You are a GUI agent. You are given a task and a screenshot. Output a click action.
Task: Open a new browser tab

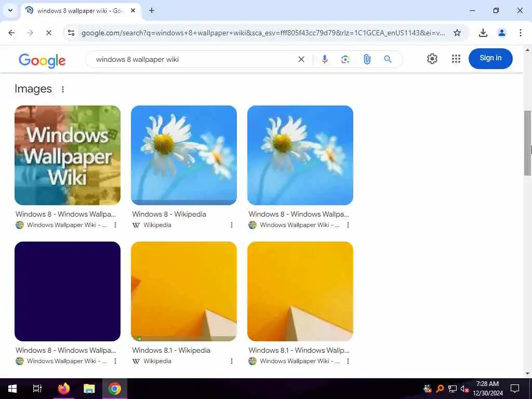click(152, 10)
